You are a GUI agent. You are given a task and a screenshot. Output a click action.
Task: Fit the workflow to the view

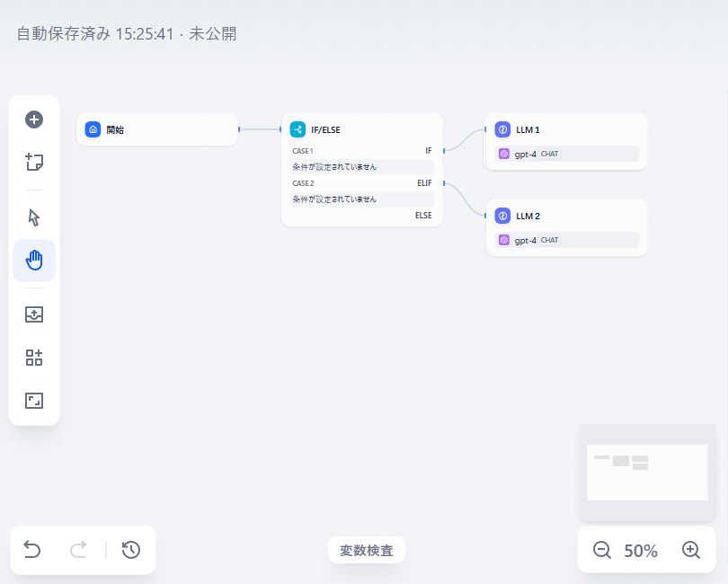34,400
